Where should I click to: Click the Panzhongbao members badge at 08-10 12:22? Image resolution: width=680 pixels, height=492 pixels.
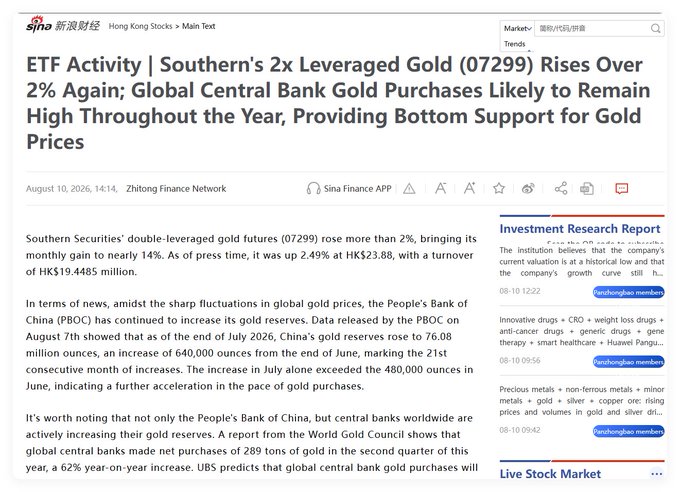tap(628, 292)
